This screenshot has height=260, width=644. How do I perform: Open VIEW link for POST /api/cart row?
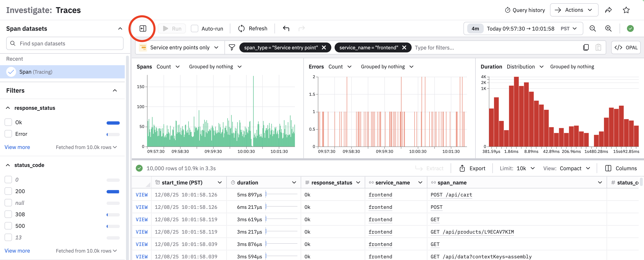(x=141, y=195)
